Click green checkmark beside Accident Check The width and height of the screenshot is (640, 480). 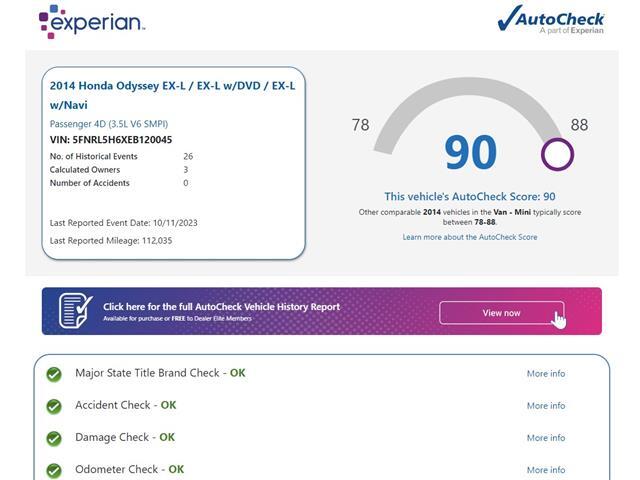click(54, 406)
